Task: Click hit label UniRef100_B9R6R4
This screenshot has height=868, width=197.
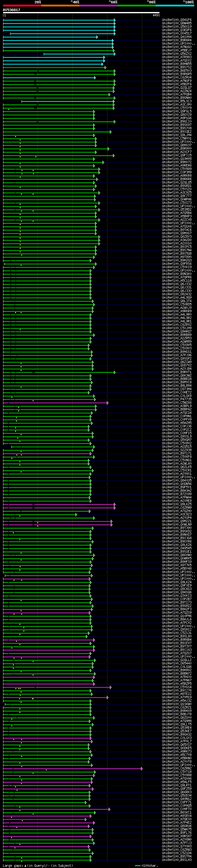Action: 177,40
